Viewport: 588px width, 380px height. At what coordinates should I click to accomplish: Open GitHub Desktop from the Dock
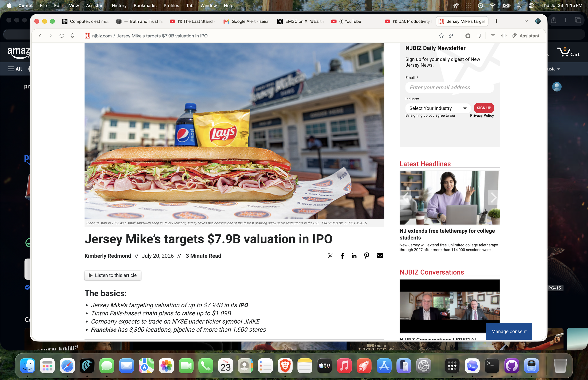512,365
